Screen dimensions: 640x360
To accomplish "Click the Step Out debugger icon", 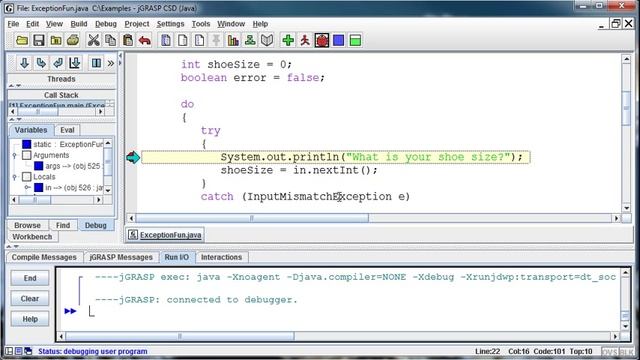I will pos(58,63).
